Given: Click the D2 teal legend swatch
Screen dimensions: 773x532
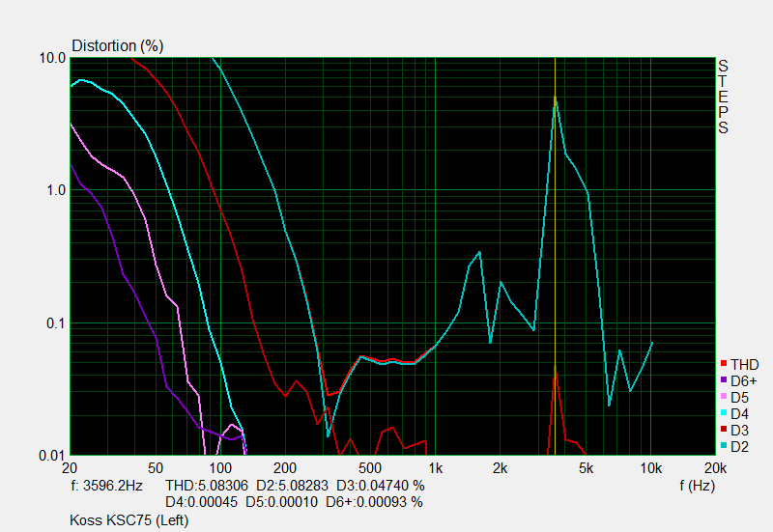Looking at the screenshot, I should [x=724, y=445].
